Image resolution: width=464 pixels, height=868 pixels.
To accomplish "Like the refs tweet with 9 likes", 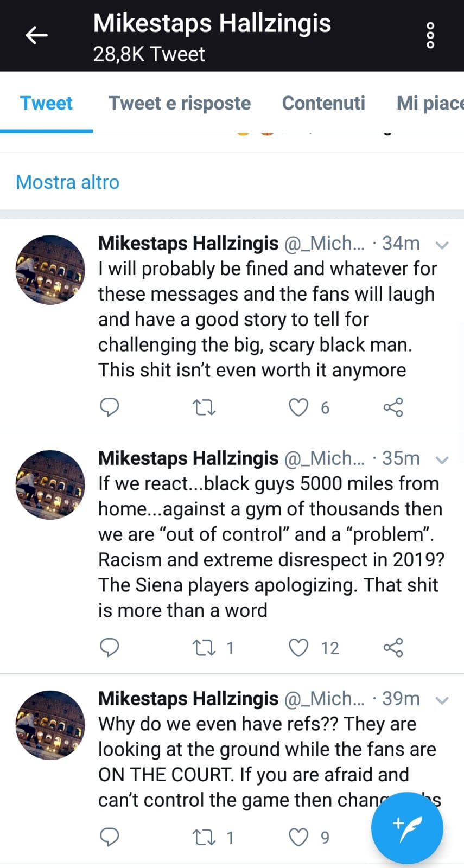I will 298,837.
